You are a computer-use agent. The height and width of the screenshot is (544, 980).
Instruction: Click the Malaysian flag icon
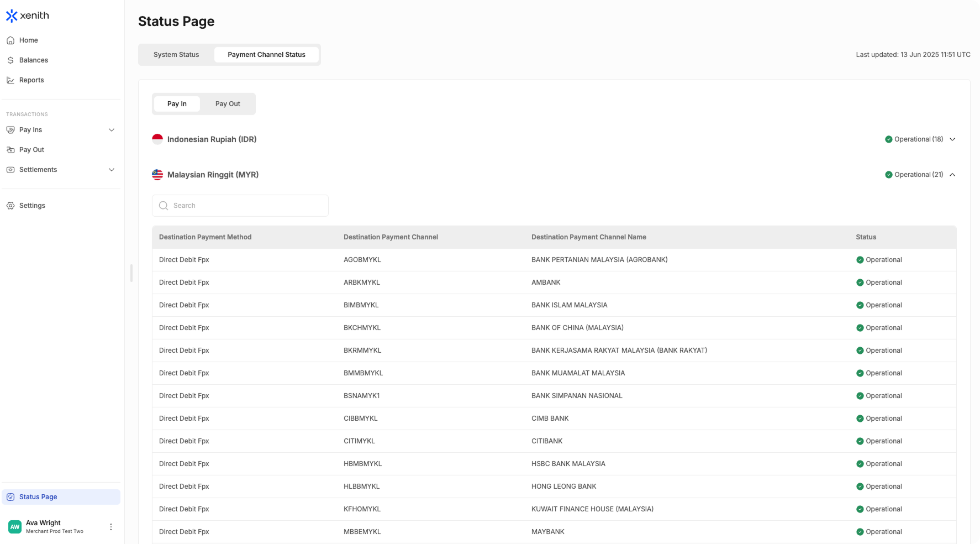pyautogui.click(x=157, y=175)
